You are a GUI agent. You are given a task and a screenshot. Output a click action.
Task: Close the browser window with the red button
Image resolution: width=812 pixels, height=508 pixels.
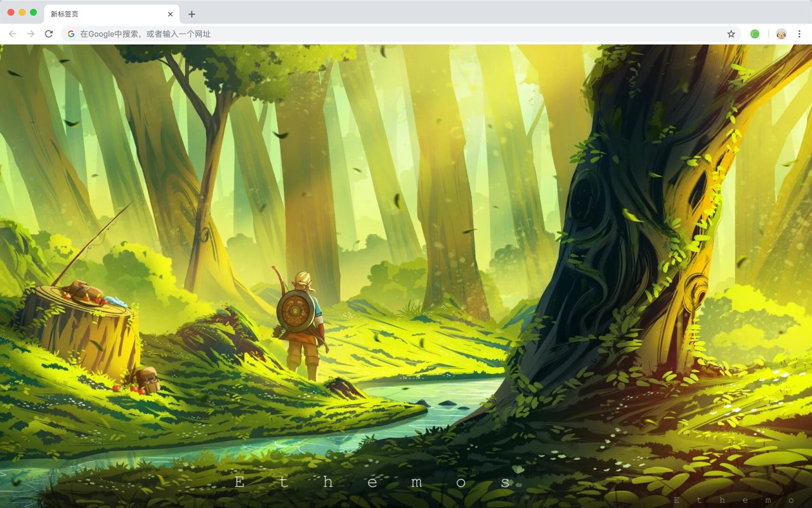pyautogui.click(x=11, y=12)
